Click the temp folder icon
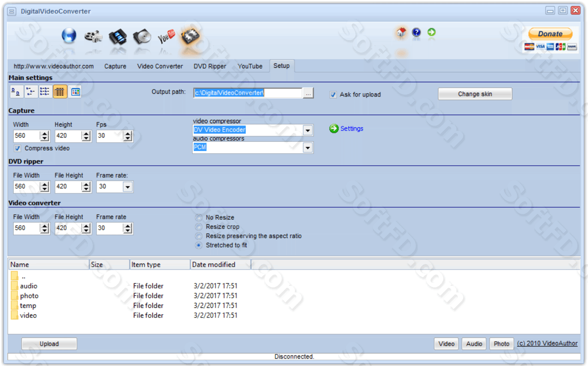The image size is (588, 366). (15, 306)
